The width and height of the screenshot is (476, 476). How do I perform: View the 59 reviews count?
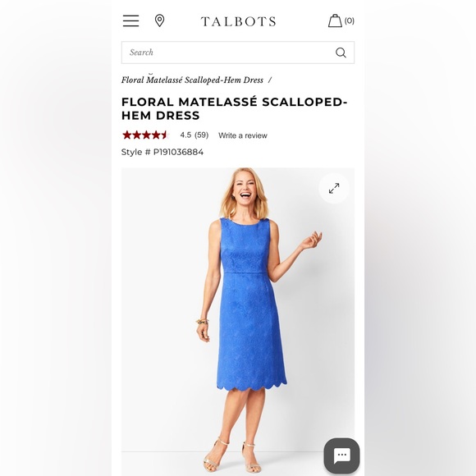tap(201, 135)
